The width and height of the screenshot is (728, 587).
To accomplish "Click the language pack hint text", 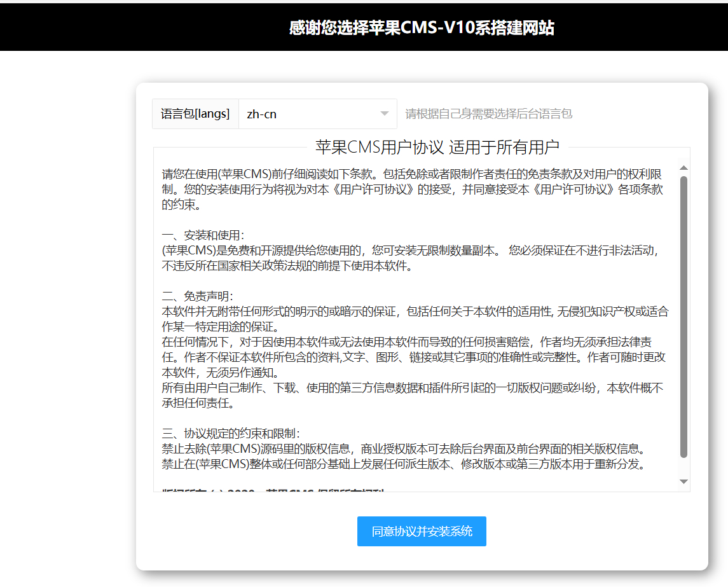I will click(488, 114).
